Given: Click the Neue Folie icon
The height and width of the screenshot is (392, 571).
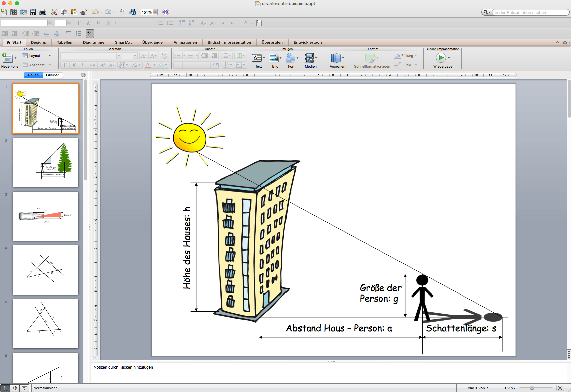Looking at the screenshot, I should 7,58.
